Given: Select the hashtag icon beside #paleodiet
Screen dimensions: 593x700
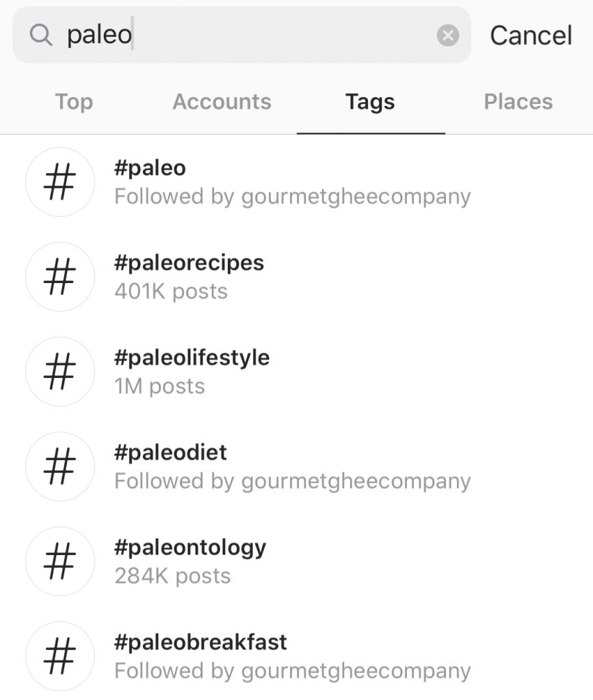Looking at the screenshot, I should pyautogui.click(x=60, y=466).
